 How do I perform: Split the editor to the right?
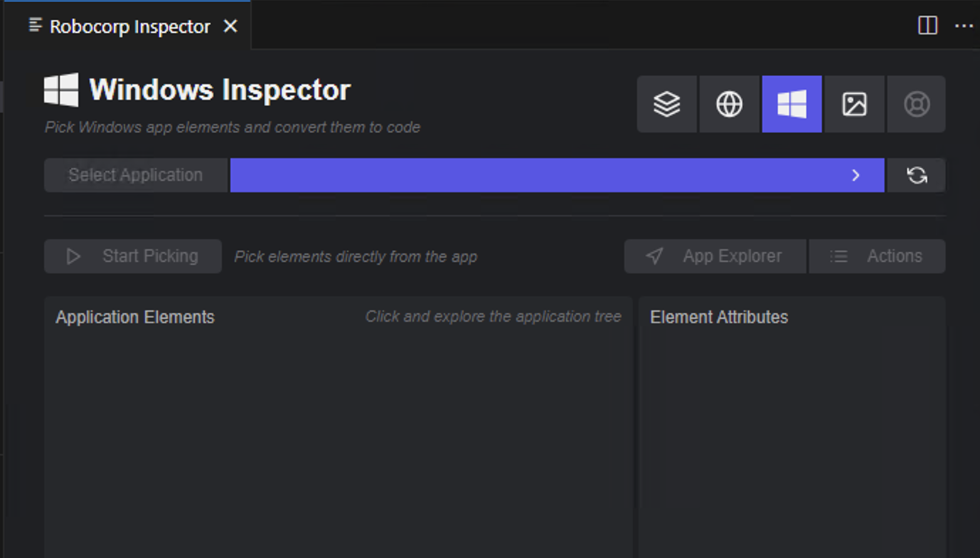click(x=927, y=26)
